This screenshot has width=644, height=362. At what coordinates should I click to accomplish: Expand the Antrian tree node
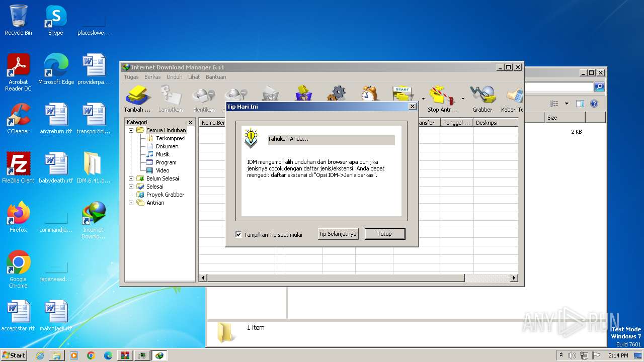tap(131, 203)
